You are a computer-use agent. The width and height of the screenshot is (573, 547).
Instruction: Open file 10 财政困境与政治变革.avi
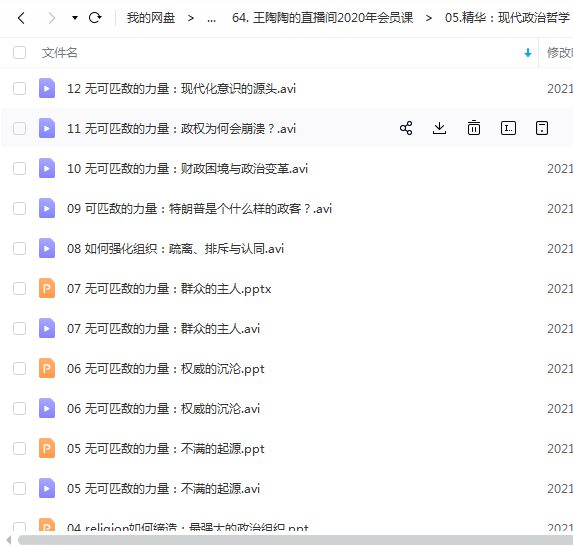tap(187, 169)
